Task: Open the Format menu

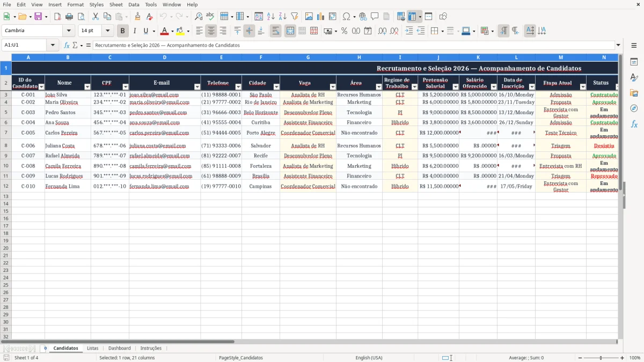Action: (76, 4)
